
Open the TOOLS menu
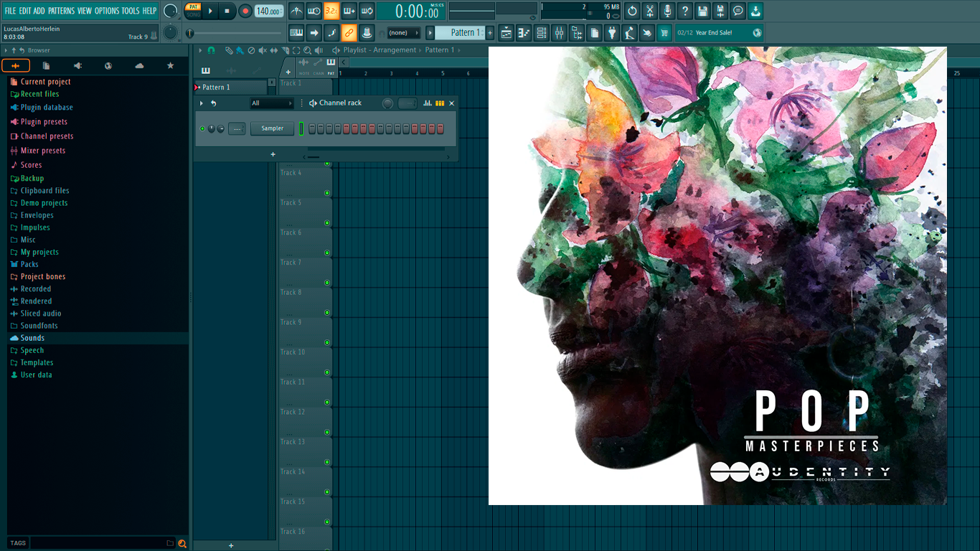(x=131, y=11)
